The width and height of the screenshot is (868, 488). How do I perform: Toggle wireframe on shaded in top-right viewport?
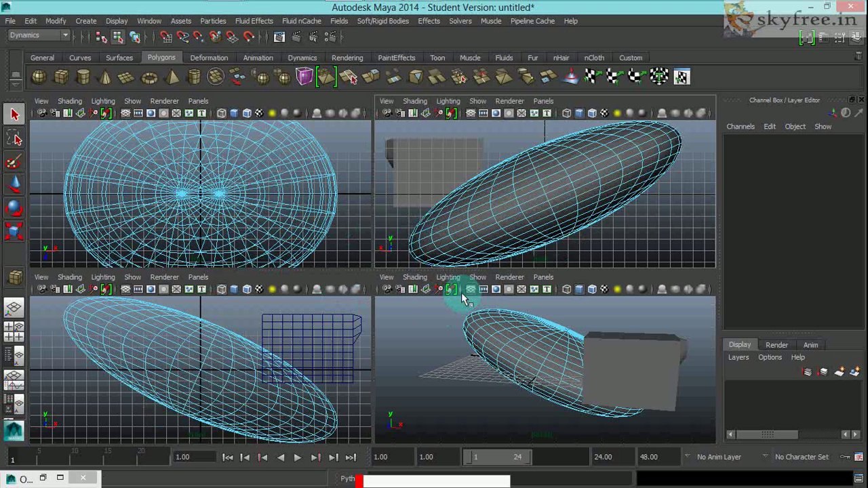(x=592, y=113)
